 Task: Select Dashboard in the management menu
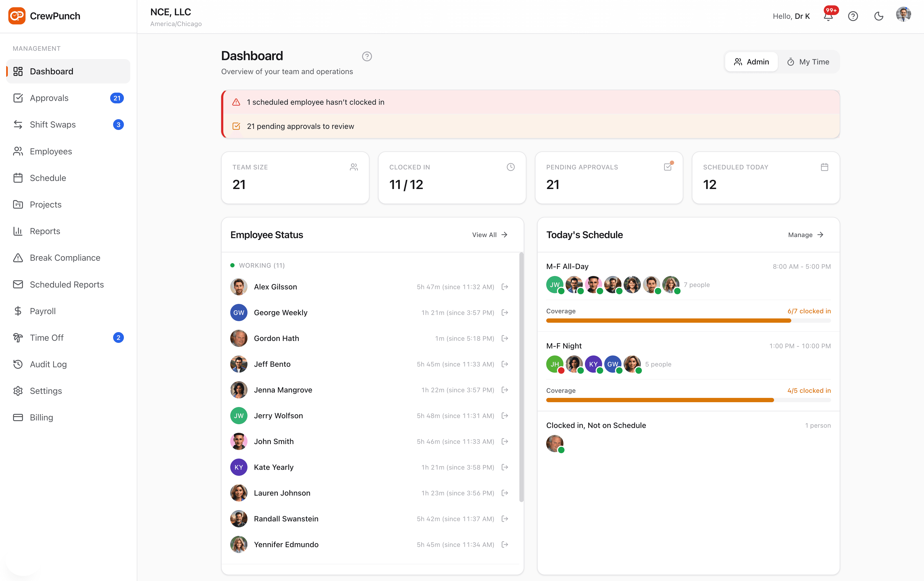pos(51,71)
